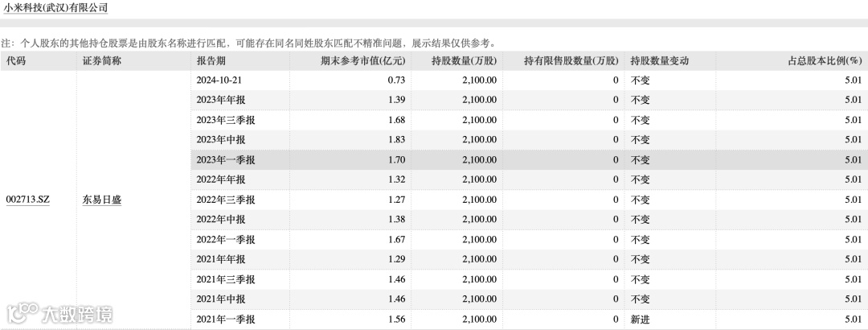The image size is (868, 330).
Task: Click the 持股数量(万股) column header
Action: tap(464, 61)
